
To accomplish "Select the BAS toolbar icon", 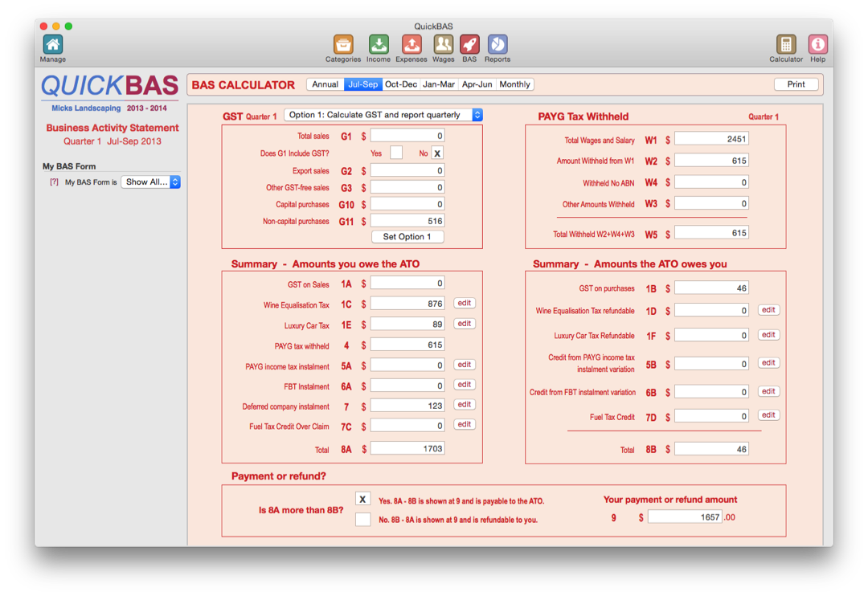I will (470, 47).
